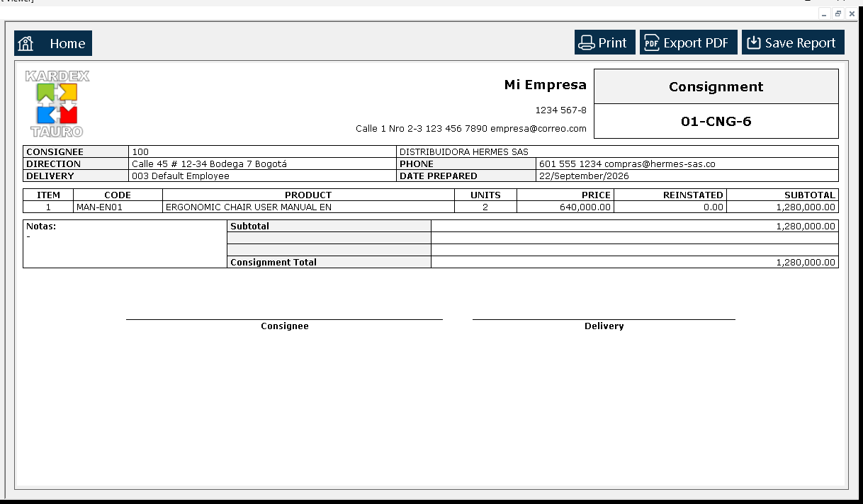The width and height of the screenshot is (863, 504).
Task: Click company ID 1234 567-8
Action: [x=560, y=110]
